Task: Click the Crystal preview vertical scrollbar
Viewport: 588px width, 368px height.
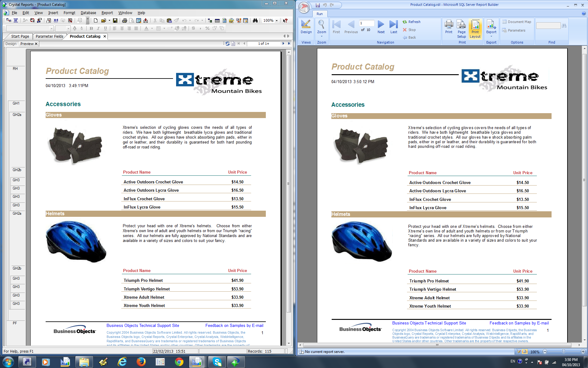Action: click(x=288, y=183)
